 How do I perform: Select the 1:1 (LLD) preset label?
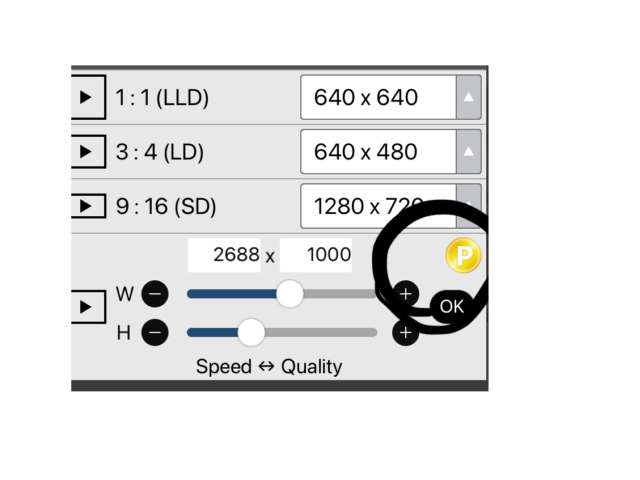pyautogui.click(x=161, y=98)
